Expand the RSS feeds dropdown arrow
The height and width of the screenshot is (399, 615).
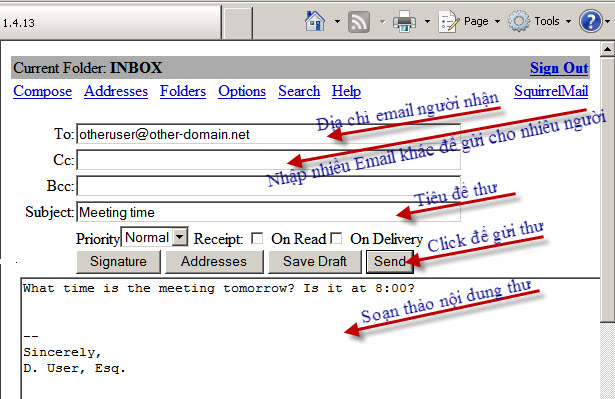382,22
